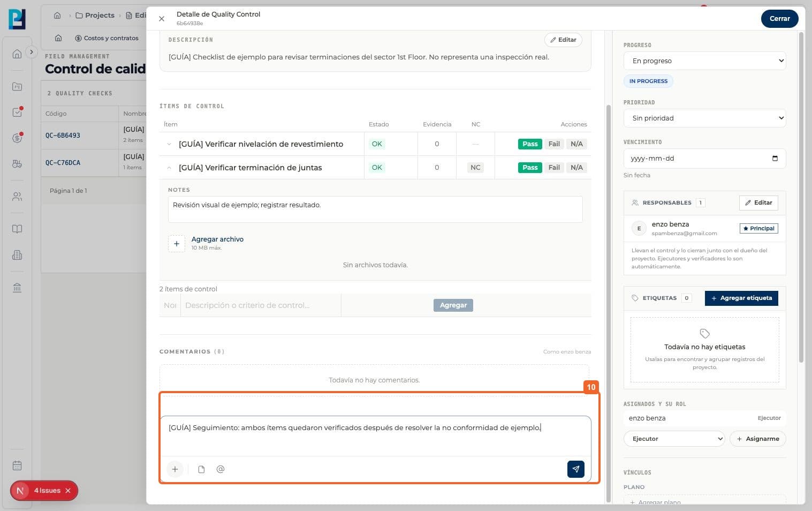Viewport: 812px width, 511px height.
Task: Open the checklist icon with red dot in sidebar
Action: click(17, 112)
